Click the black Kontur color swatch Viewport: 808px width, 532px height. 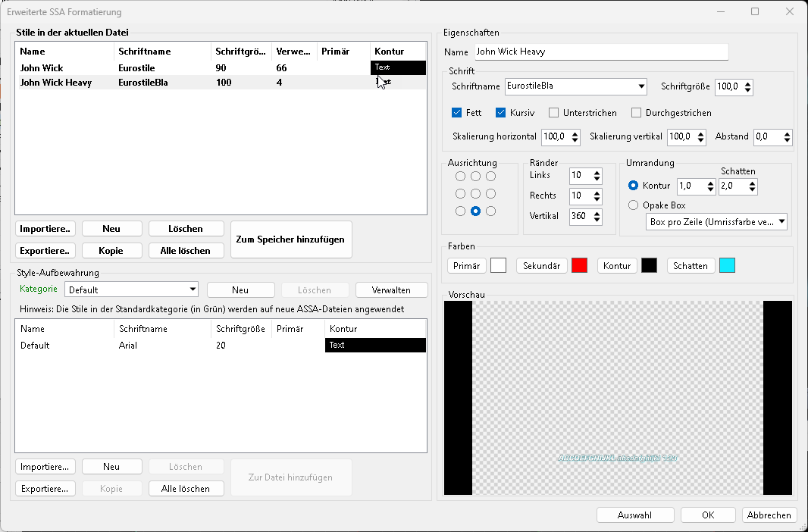point(650,266)
